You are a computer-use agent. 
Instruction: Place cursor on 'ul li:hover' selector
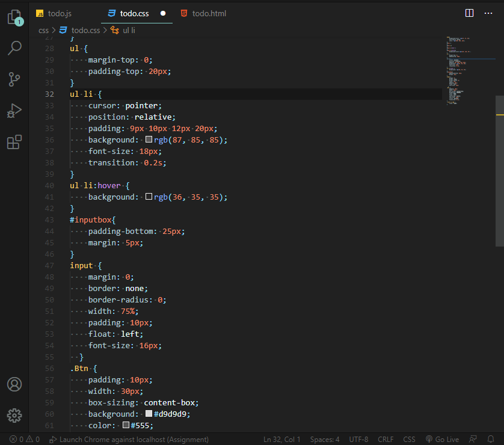click(x=95, y=185)
